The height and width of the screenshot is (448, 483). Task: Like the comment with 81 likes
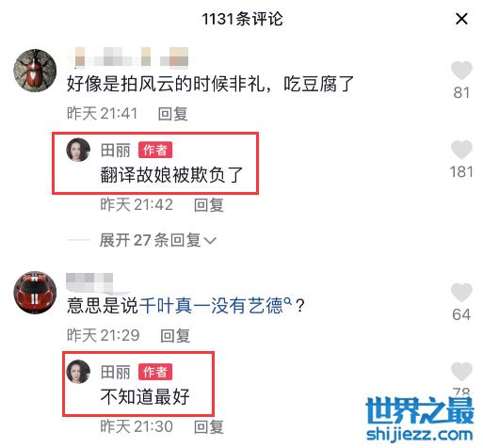(461, 70)
